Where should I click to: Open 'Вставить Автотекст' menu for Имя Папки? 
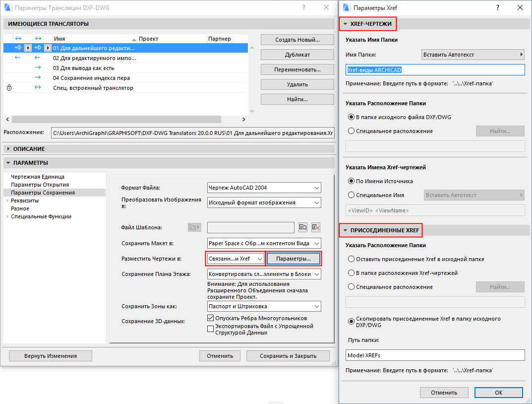click(473, 55)
